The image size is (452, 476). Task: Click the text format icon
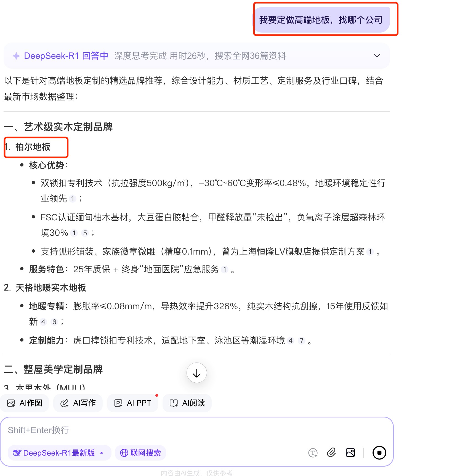click(313, 453)
